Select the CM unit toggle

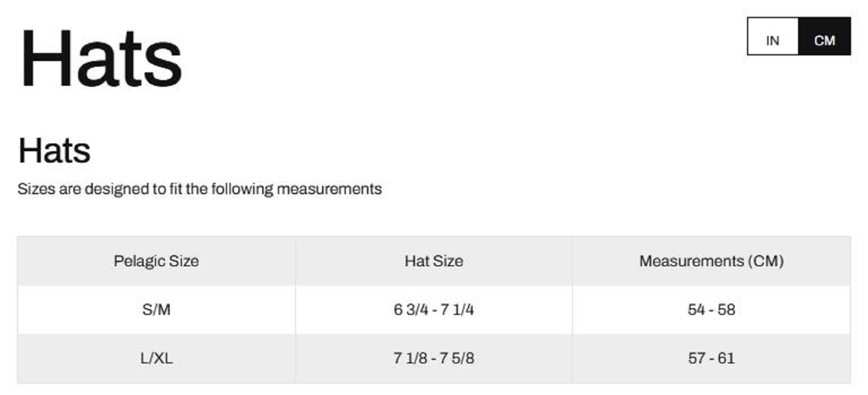pos(824,40)
